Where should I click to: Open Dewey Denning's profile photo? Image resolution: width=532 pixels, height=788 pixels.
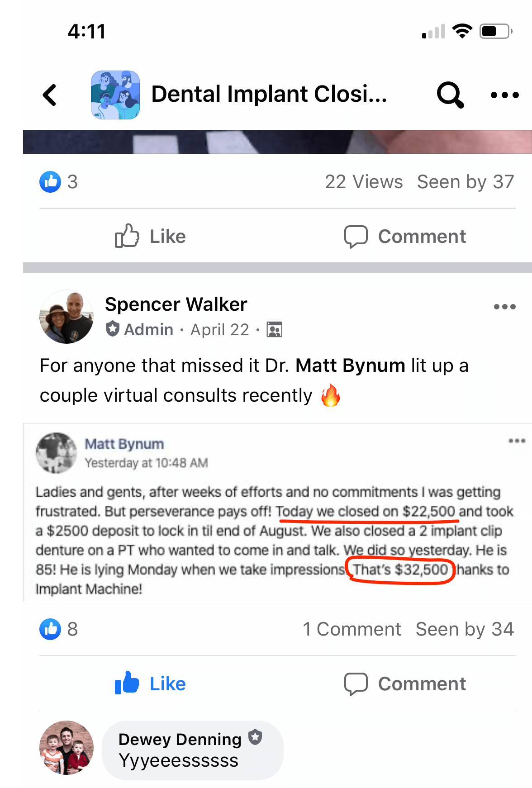click(x=66, y=748)
